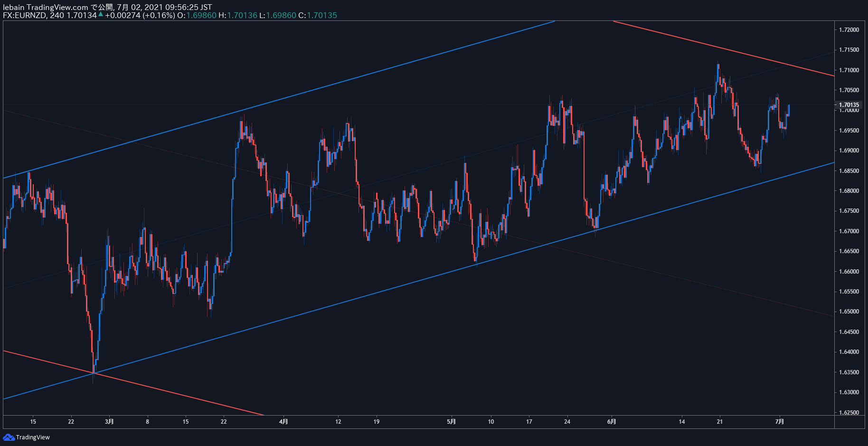This screenshot has height=446, width=868.
Task: Click the FX:EURNZD symbol label
Action: tap(24, 15)
